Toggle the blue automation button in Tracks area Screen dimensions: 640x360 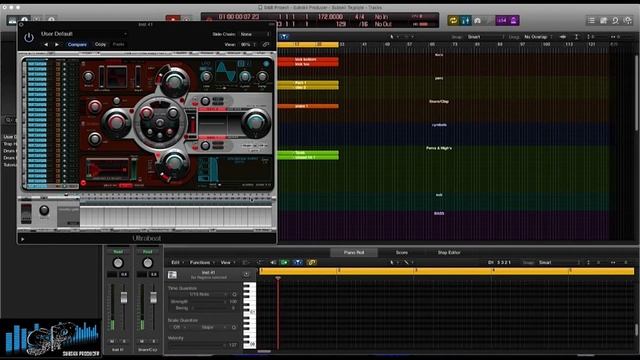(284, 37)
